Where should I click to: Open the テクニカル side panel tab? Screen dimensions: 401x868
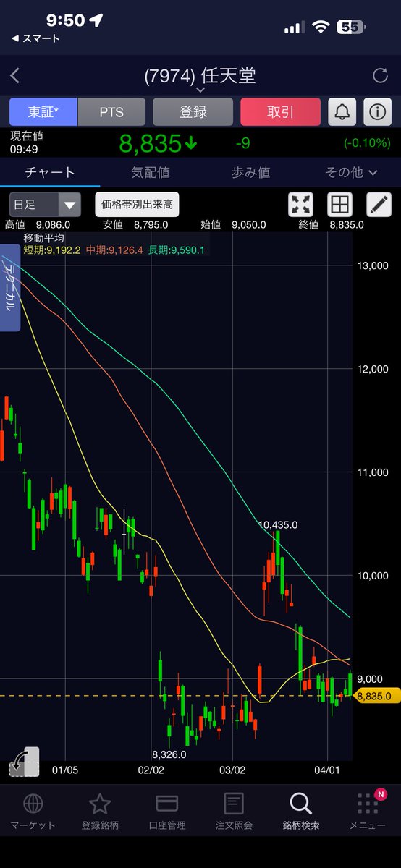pyautogui.click(x=9, y=287)
